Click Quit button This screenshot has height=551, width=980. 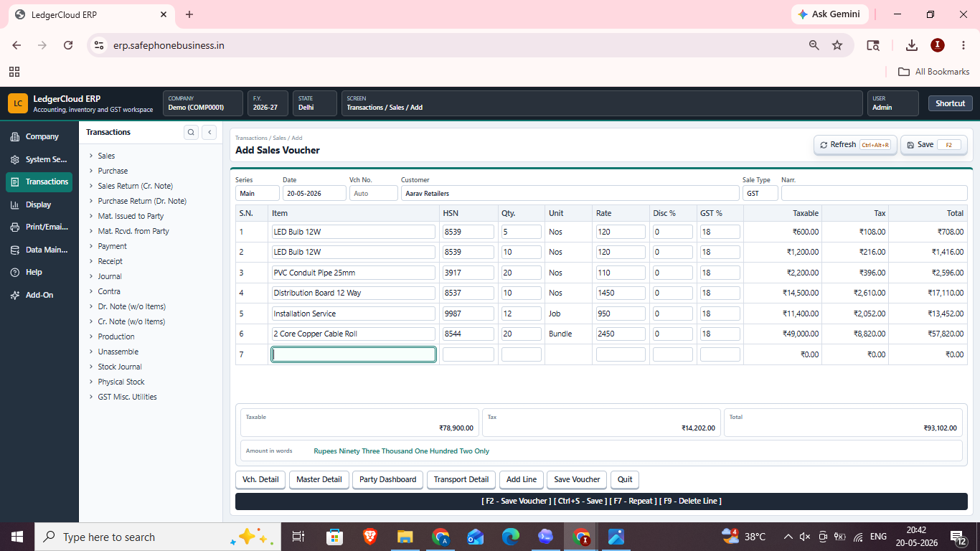(625, 479)
